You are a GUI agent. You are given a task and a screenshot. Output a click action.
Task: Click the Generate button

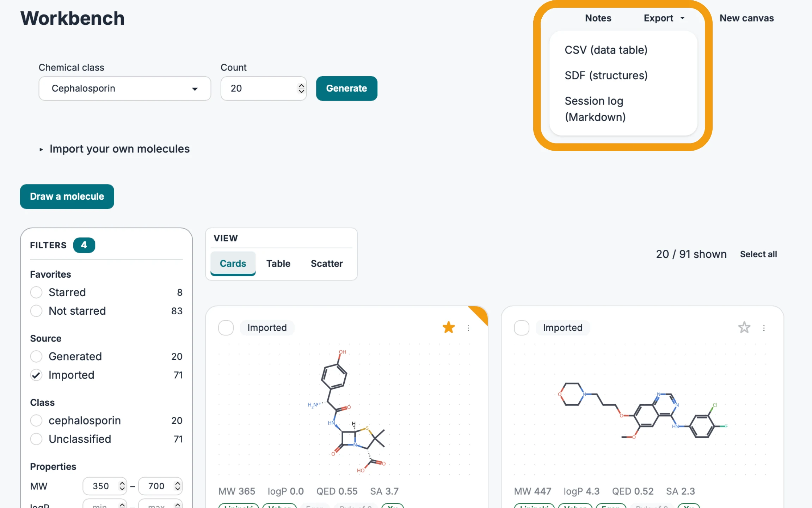pos(346,88)
